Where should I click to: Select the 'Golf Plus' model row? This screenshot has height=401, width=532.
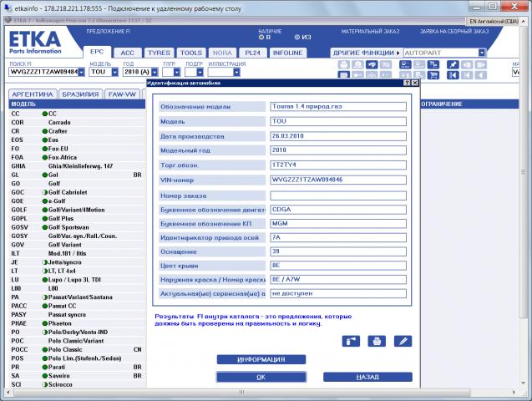[x=78, y=219]
